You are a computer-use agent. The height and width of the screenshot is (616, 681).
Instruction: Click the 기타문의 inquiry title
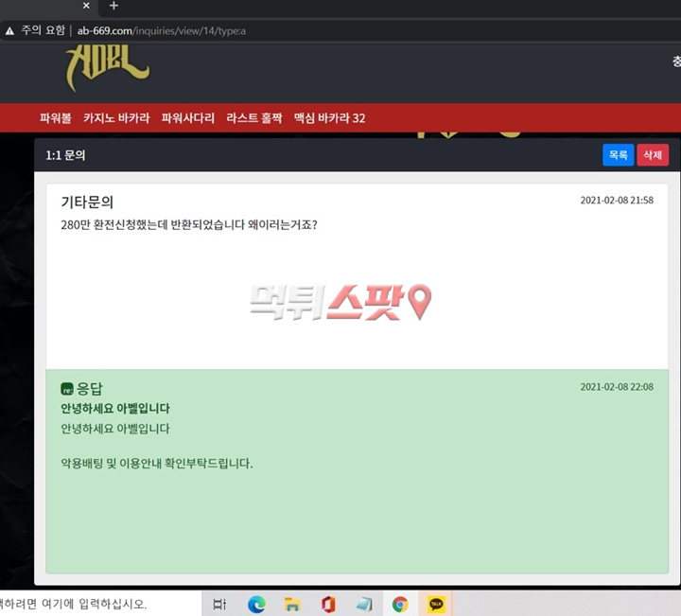click(x=87, y=202)
